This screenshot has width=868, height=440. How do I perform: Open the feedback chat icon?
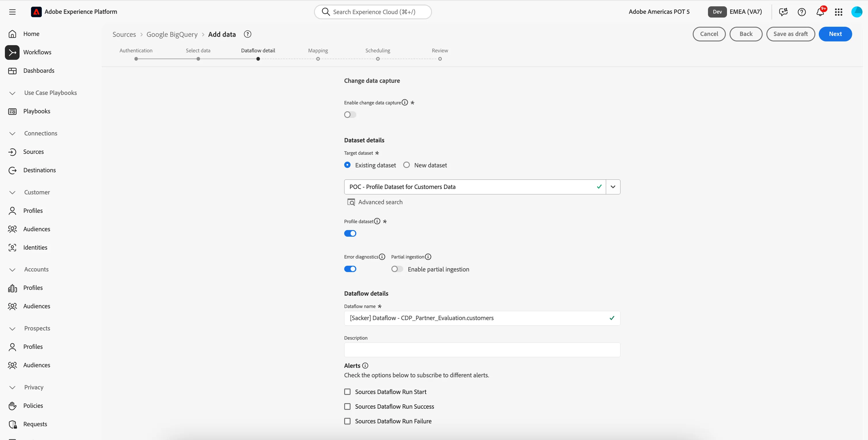(x=783, y=12)
